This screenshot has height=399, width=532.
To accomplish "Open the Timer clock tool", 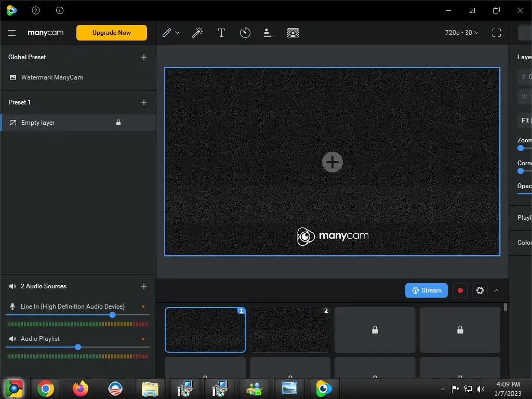I will click(245, 33).
